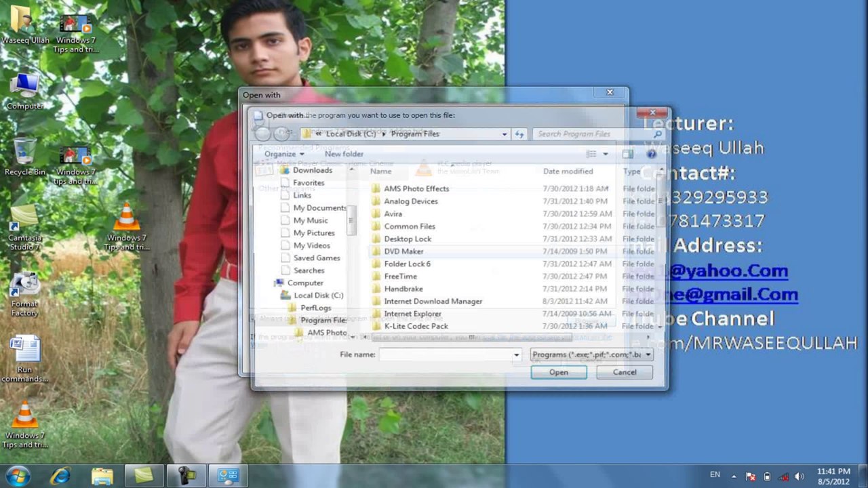Click the folder icon of Common Files
The image size is (868, 488).
coord(376,226)
